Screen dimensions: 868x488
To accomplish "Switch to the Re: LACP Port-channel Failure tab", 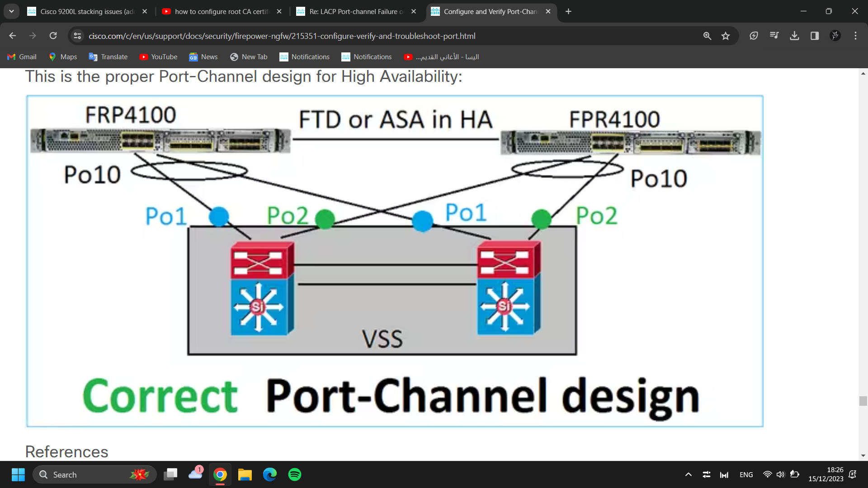I will tap(356, 11).
